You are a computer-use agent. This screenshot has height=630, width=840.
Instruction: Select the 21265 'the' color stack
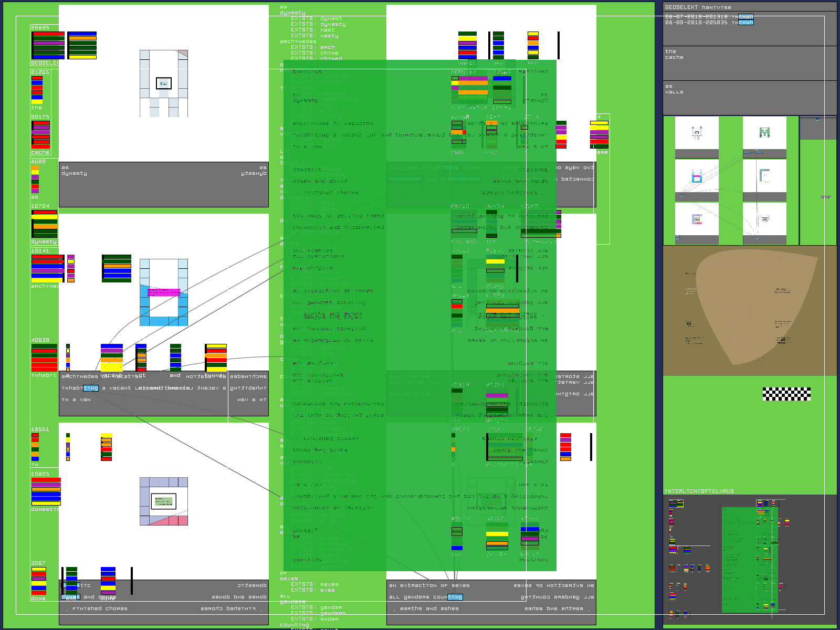click(37, 89)
